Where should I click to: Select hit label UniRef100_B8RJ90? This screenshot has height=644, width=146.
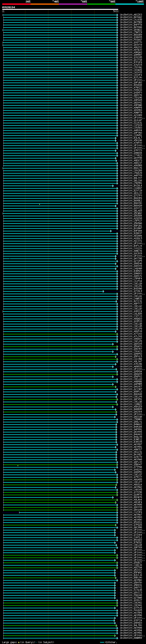(131, 578)
